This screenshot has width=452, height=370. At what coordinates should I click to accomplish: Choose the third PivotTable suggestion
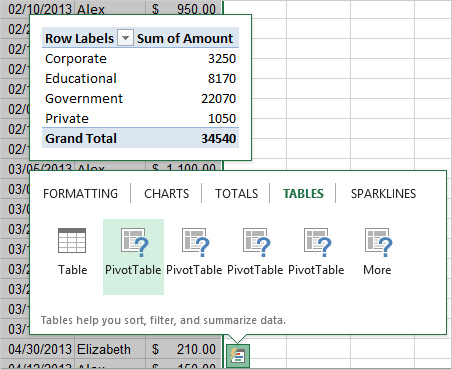(255, 252)
